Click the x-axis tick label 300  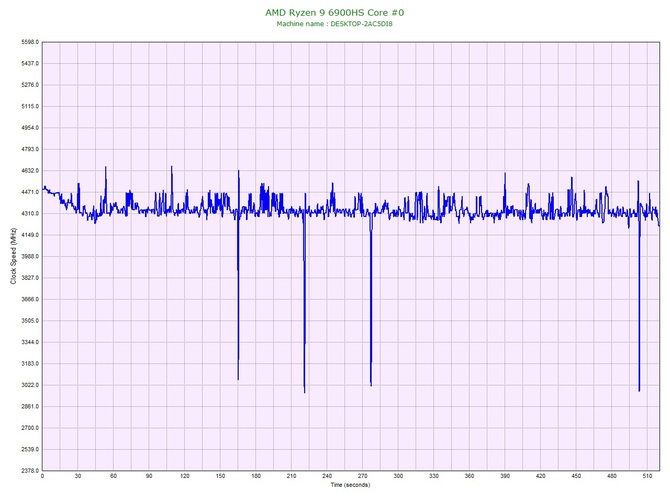(x=398, y=476)
